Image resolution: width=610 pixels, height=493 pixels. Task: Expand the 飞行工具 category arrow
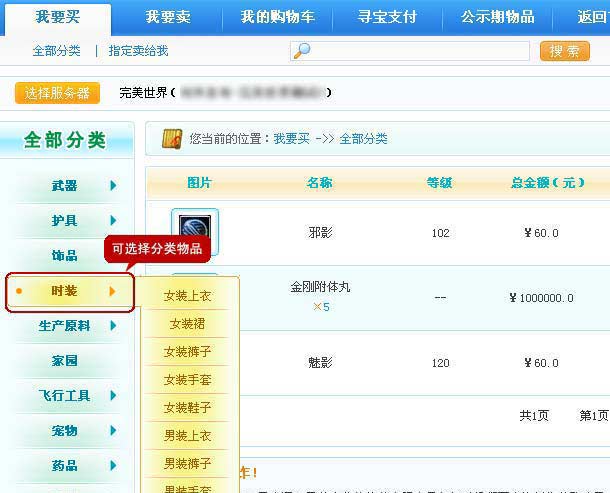(x=114, y=395)
